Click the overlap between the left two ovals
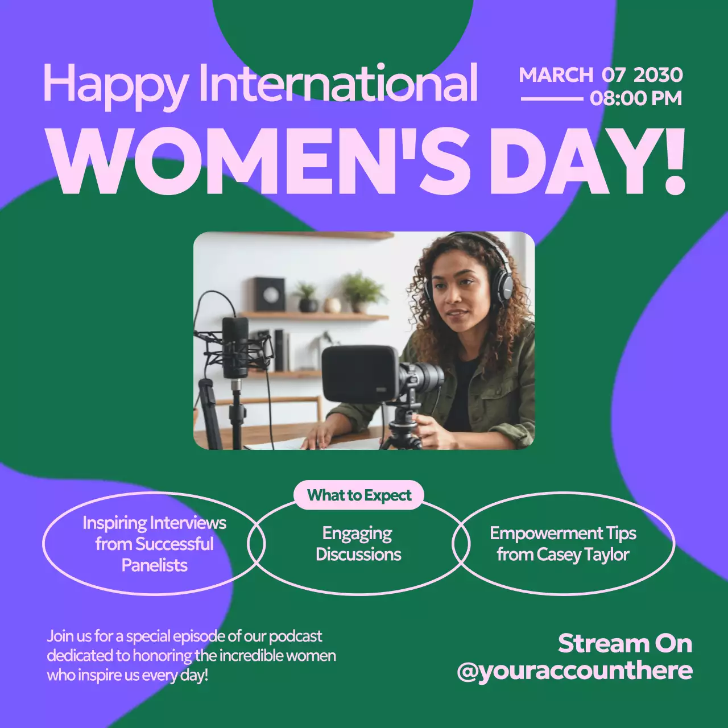 click(255, 543)
